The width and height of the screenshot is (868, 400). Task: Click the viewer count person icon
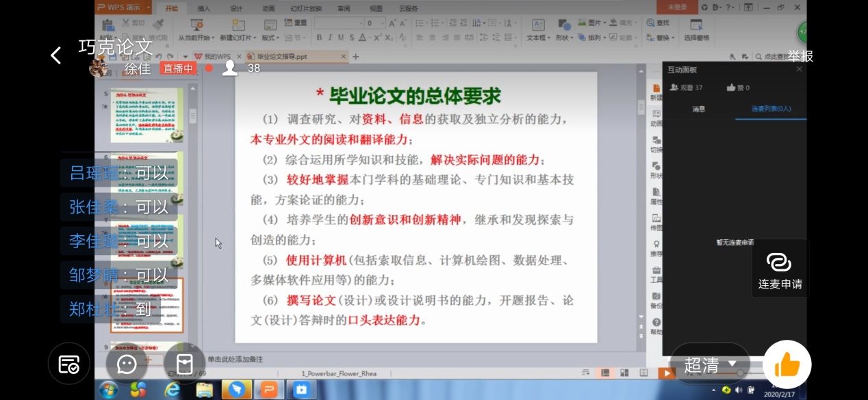[x=230, y=68]
